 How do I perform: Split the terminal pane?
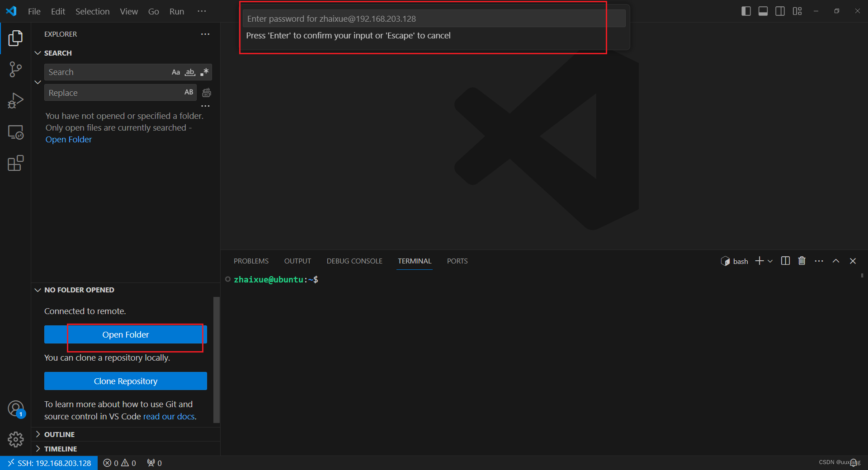pyautogui.click(x=785, y=261)
